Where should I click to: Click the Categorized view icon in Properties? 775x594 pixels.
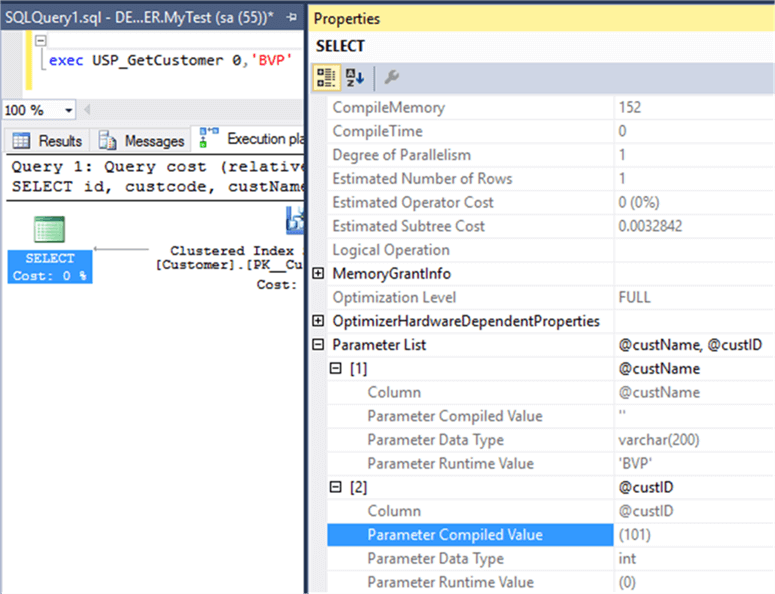click(326, 77)
